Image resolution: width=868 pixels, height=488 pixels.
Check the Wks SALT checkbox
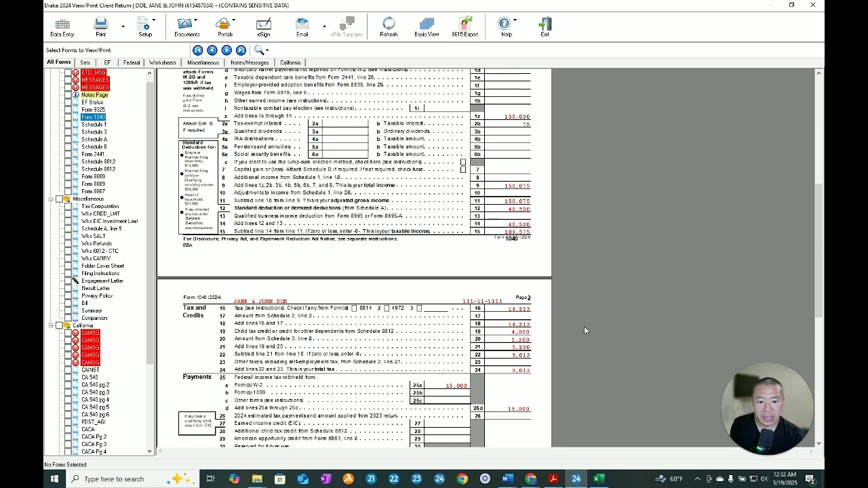click(67, 237)
